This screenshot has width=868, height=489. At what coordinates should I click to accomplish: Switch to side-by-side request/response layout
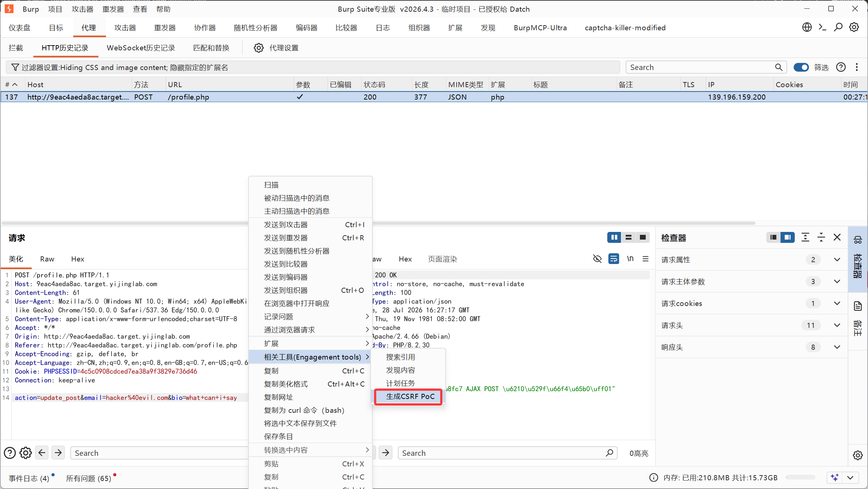(x=614, y=237)
